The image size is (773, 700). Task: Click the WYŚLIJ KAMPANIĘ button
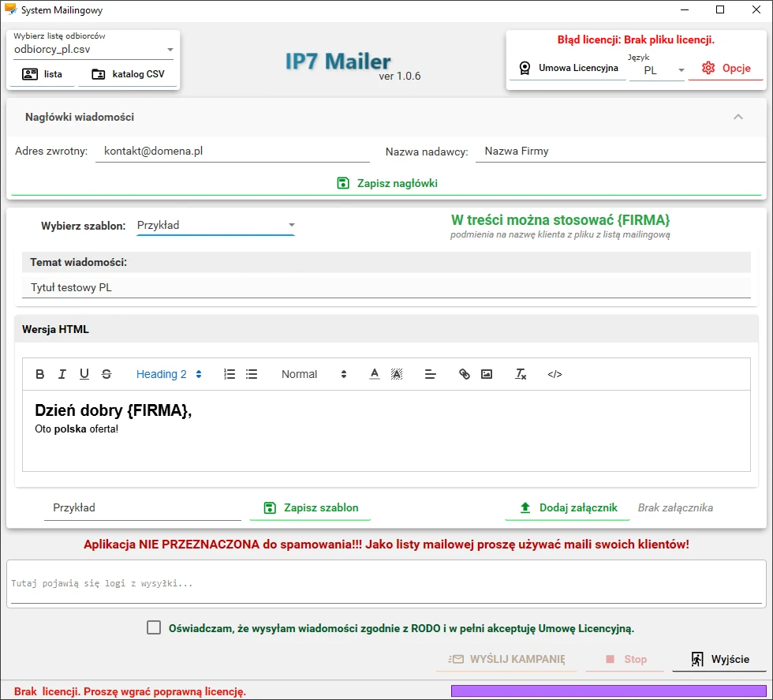[506, 659]
